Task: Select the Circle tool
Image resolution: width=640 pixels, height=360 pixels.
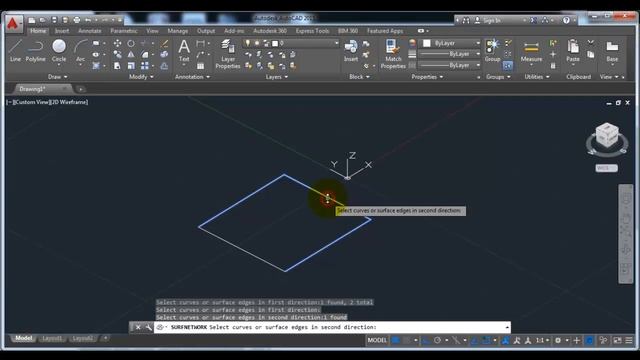Action: click(59, 51)
